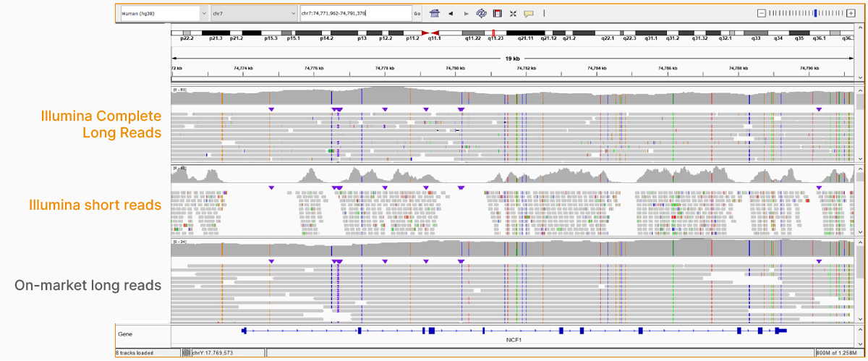Open the Human (hg38) genome dropdown

point(162,13)
